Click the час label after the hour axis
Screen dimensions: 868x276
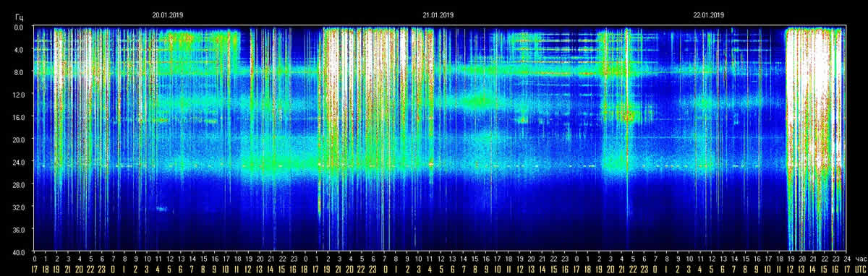[x=859, y=258]
